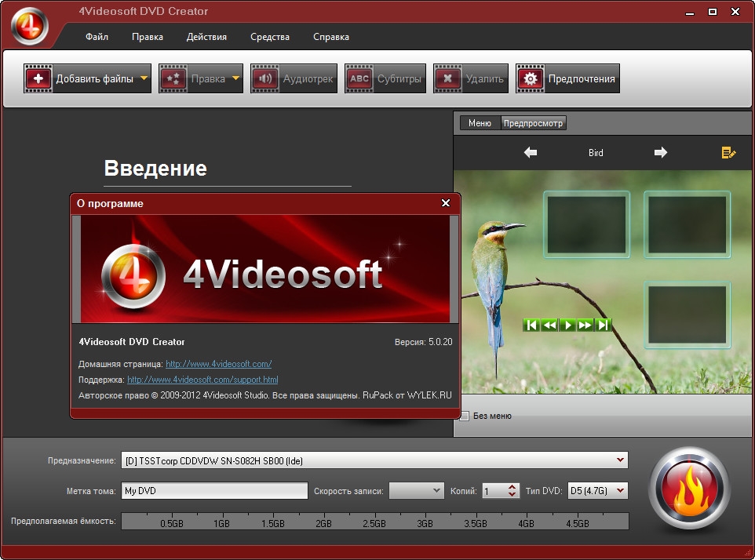Decrease the Копий count stepper down
This screenshot has width=755, height=560.
[512, 495]
